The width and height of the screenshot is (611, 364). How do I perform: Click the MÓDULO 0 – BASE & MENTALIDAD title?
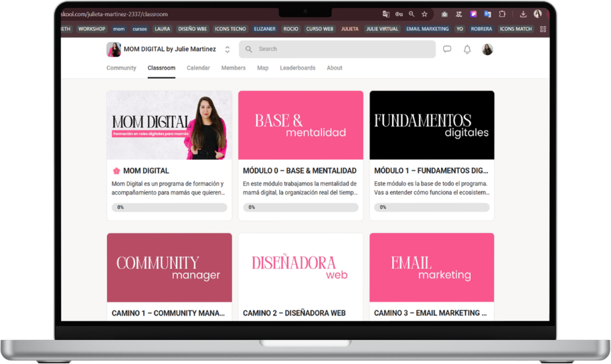pyautogui.click(x=300, y=171)
